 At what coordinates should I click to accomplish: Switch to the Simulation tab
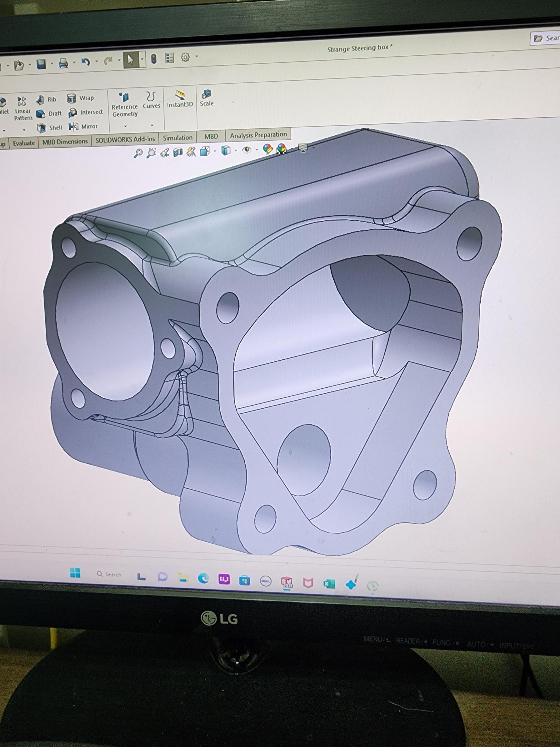tap(177, 138)
